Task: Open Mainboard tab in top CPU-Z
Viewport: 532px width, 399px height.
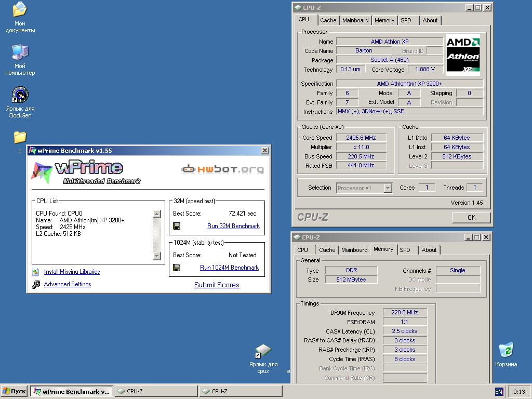Action: coord(355,20)
